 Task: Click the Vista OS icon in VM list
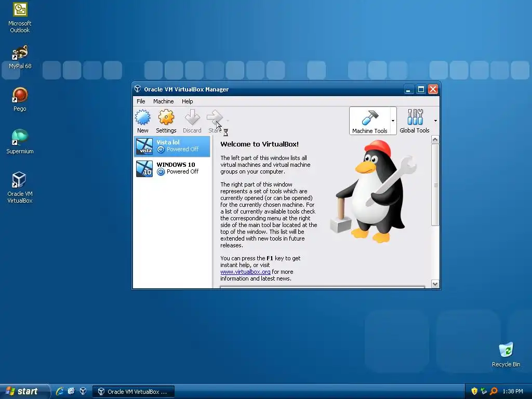coord(144,146)
